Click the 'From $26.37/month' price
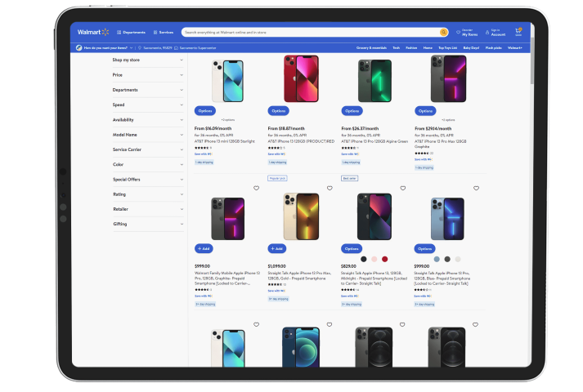The height and width of the screenshot is (392, 583). 360,128
